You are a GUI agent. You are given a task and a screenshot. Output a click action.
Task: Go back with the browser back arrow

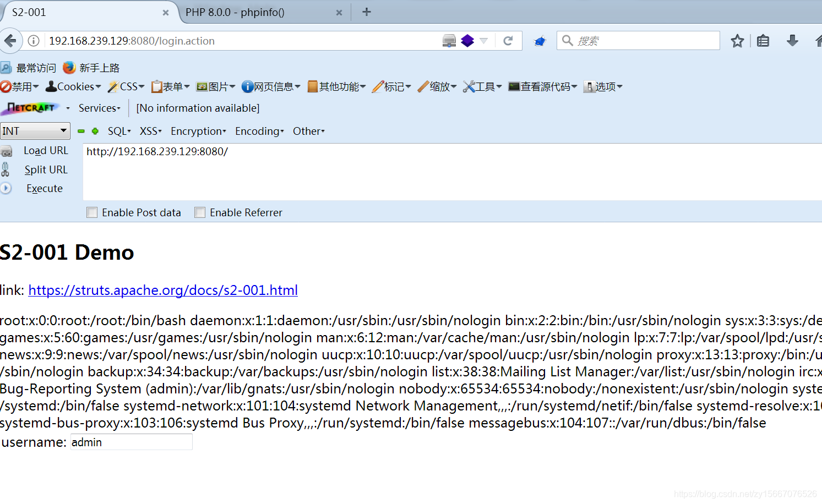[10, 41]
